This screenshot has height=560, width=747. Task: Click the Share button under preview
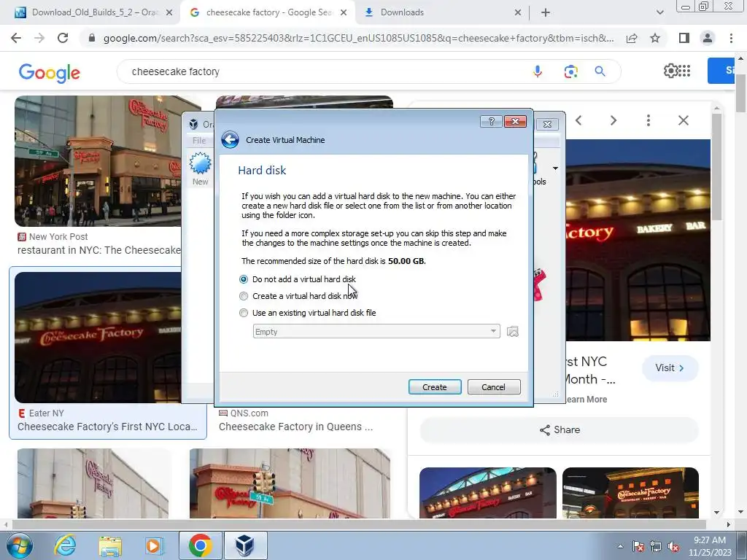pos(560,430)
